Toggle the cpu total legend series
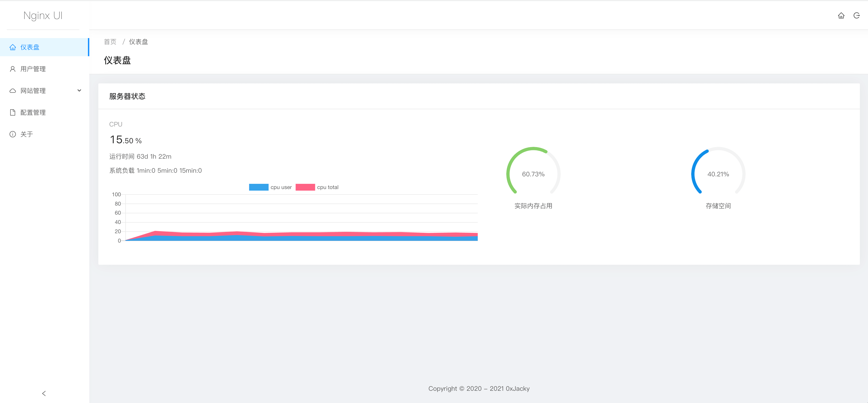868x403 pixels. tap(327, 187)
